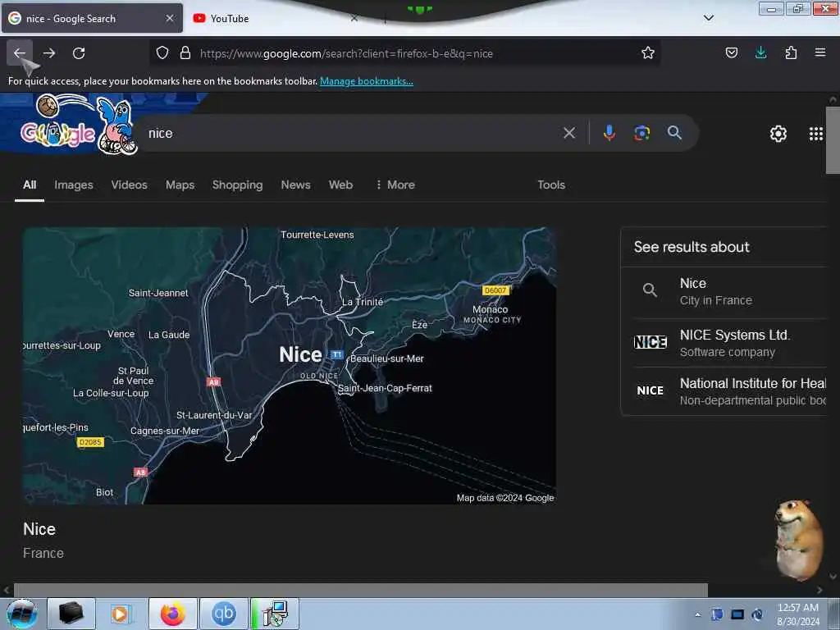View News results tab
This screenshot has height=630, width=840.
click(x=295, y=185)
